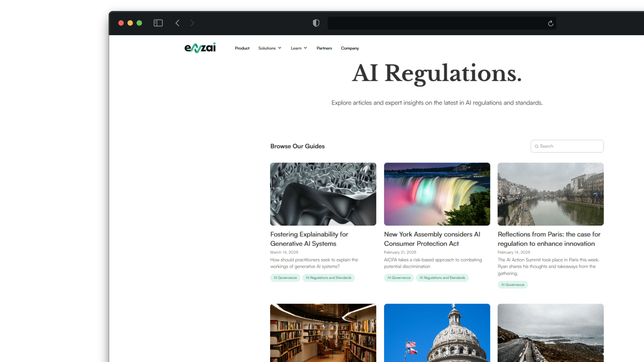Expand the Learn dropdown menu
Image resolution: width=644 pixels, height=362 pixels.
click(299, 48)
